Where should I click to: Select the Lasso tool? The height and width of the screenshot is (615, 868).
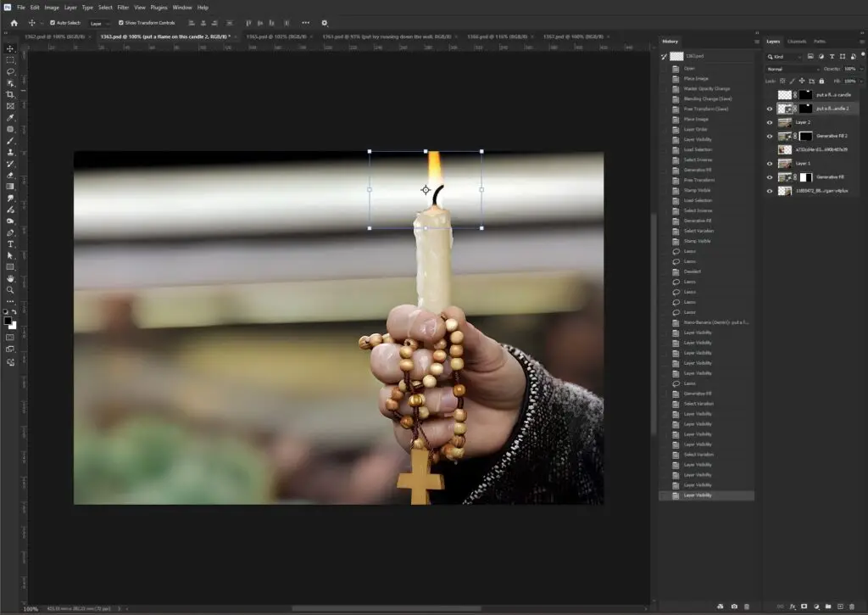(x=11, y=72)
